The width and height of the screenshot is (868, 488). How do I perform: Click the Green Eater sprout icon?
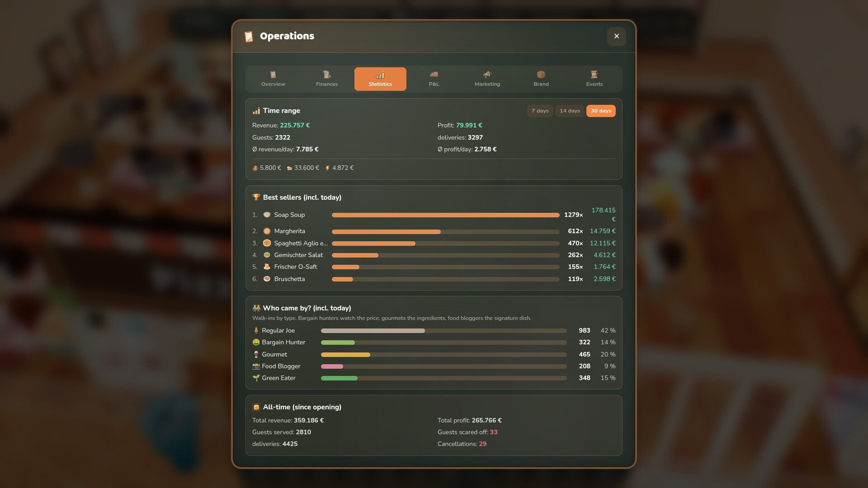pyautogui.click(x=256, y=378)
